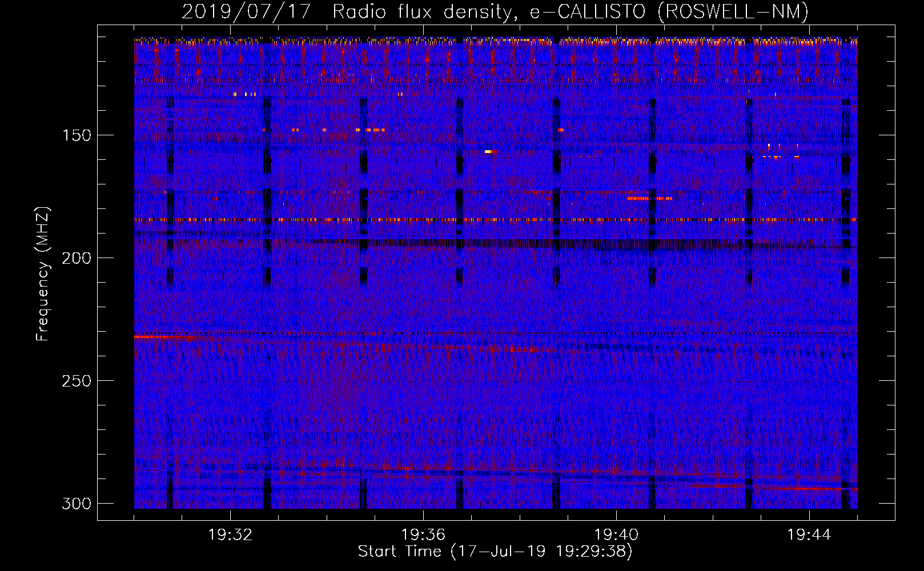Screen dimensions: 924x571
Task: Click the 19:40 time tick label
Action: pos(616,535)
